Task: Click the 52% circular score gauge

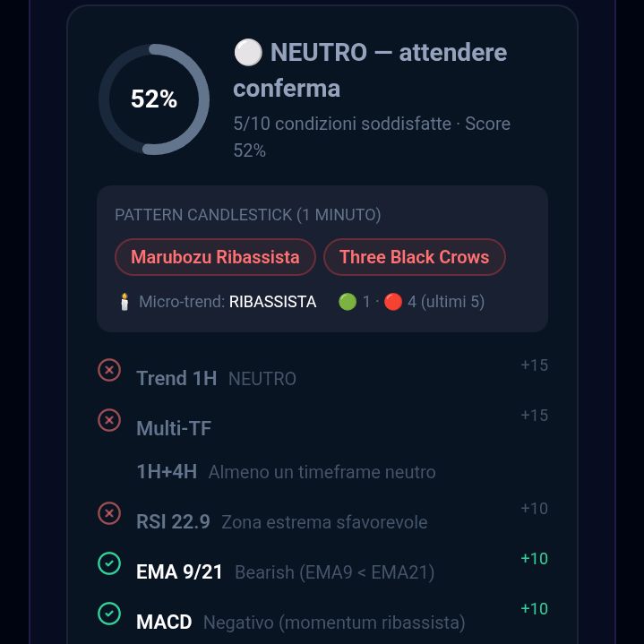Action: click(x=154, y=99)
